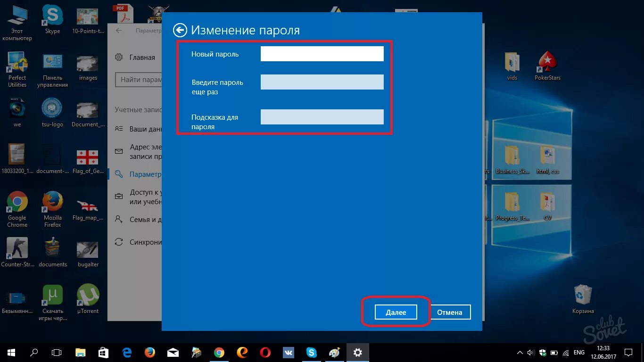This screenshot has width=644, height=362.
Task: Select the Панель управления desktop icon
Action: point(53,70)
